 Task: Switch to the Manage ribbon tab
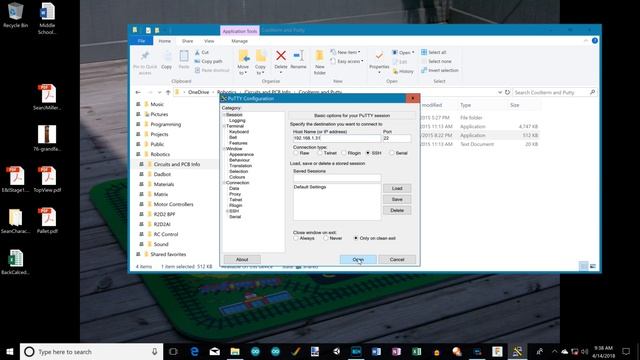point(240,41)
